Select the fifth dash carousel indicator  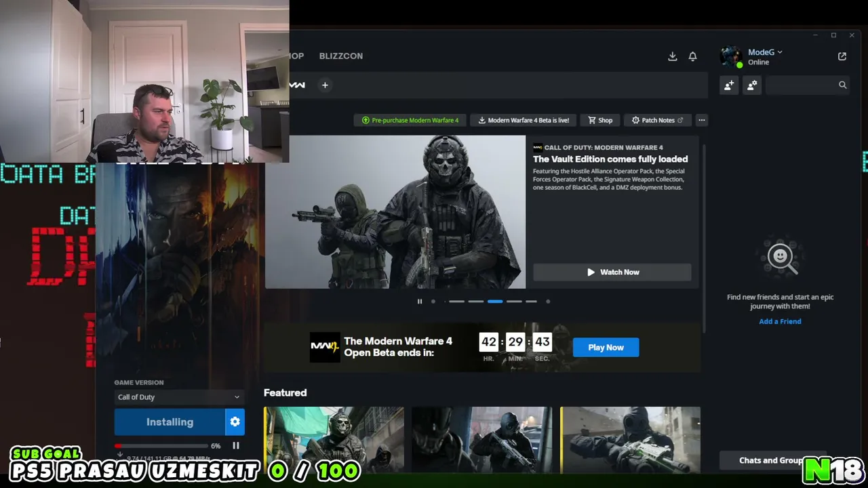tap(531, 302)
